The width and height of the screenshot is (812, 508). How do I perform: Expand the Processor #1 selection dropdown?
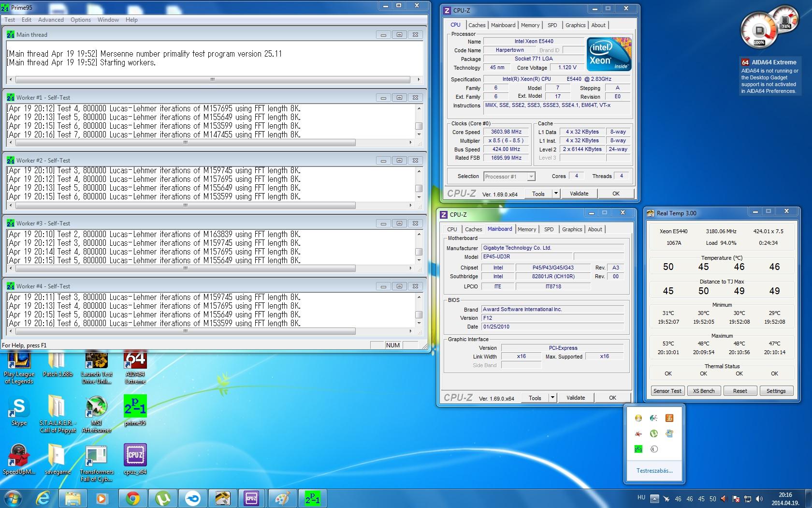click(x=531, y=177)
